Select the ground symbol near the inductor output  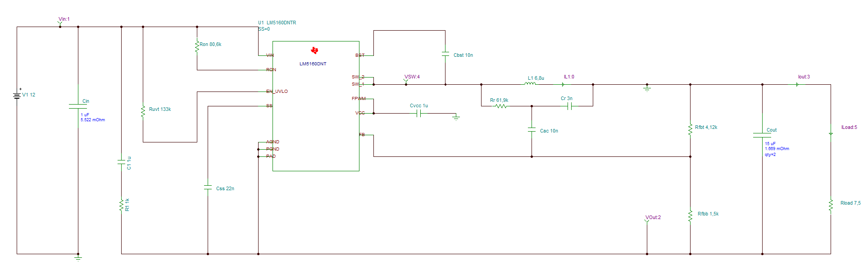point(647,88)
